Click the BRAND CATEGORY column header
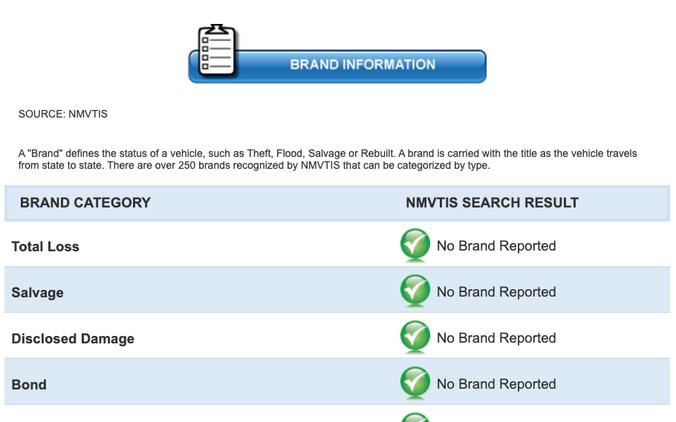676x422 pixels. 85,203
